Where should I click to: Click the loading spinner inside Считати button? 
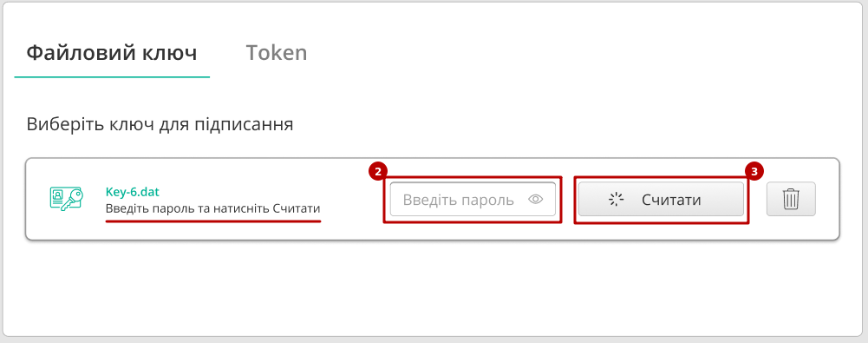coord(617,200)
